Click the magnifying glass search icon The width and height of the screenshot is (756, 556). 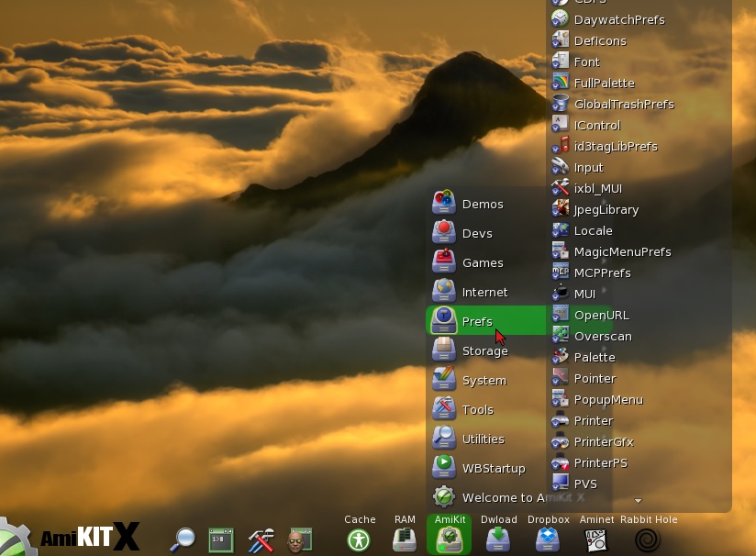point(183,539)
